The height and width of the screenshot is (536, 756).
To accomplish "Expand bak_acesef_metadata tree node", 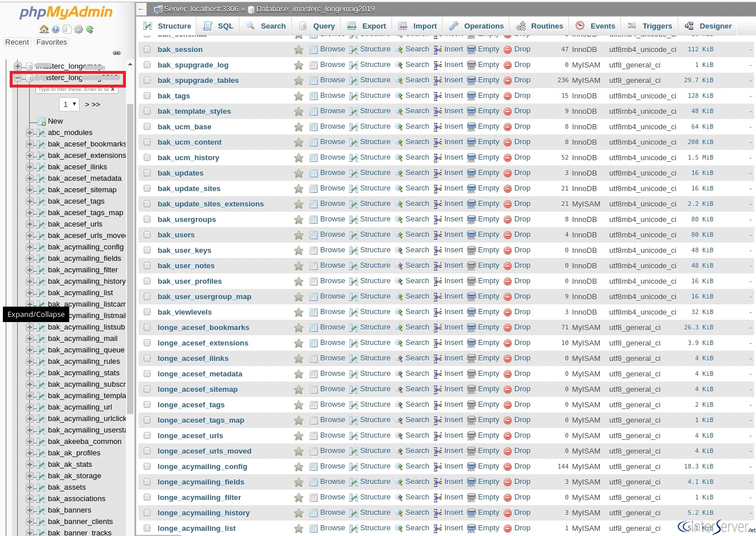I will (29, 178).
